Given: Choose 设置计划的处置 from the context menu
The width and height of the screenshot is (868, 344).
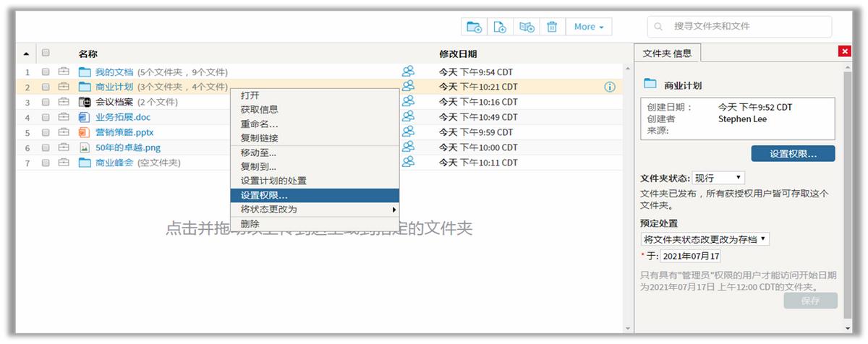Looking at the screenshot, I should coord(314,181).
